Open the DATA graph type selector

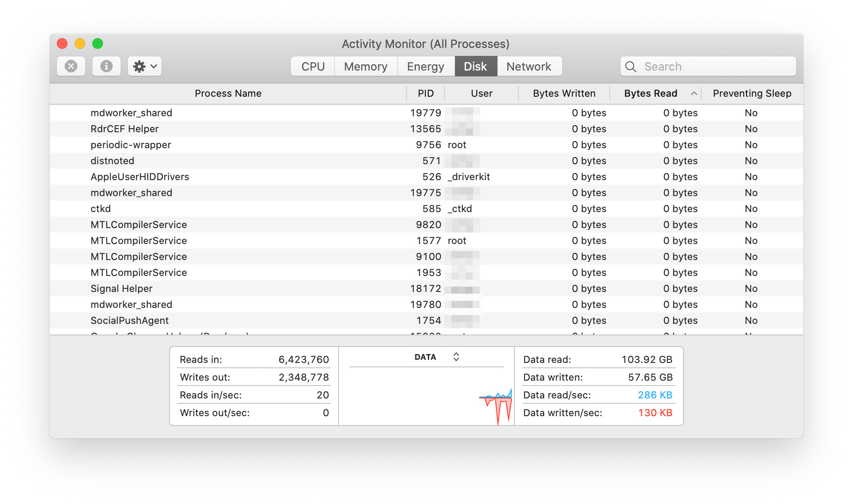[456, 357]
